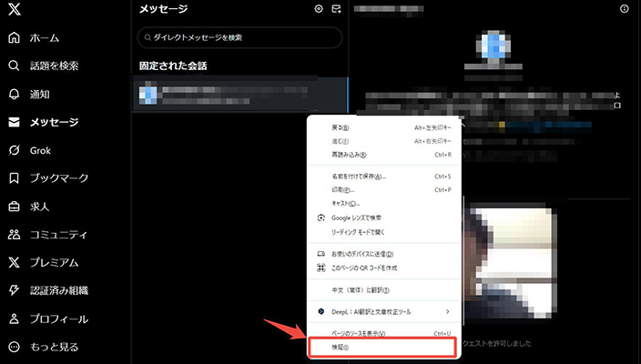Click the ホーム label
Image resolution: width=641 pixels, height=364 pixels.
point(45,38)
